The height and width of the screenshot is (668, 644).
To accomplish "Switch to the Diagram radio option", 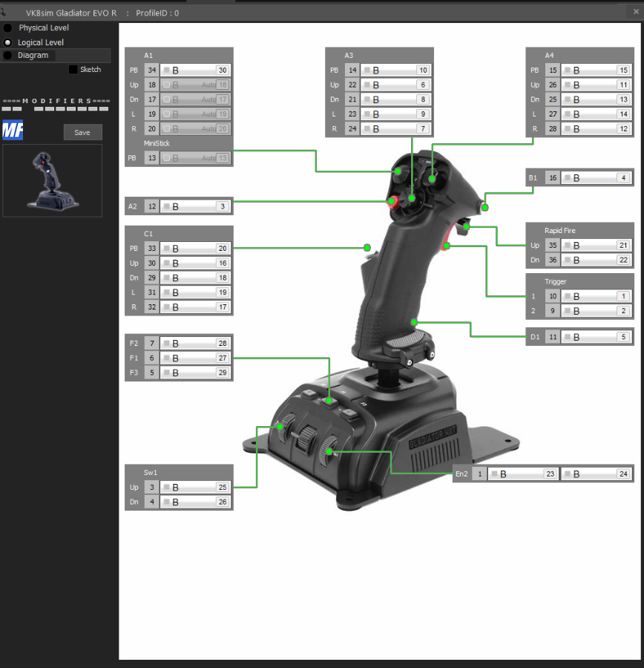I will (8, 56).
